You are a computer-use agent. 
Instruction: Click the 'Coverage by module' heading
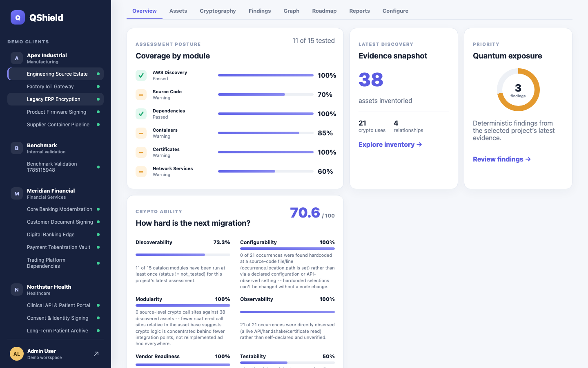173,56
